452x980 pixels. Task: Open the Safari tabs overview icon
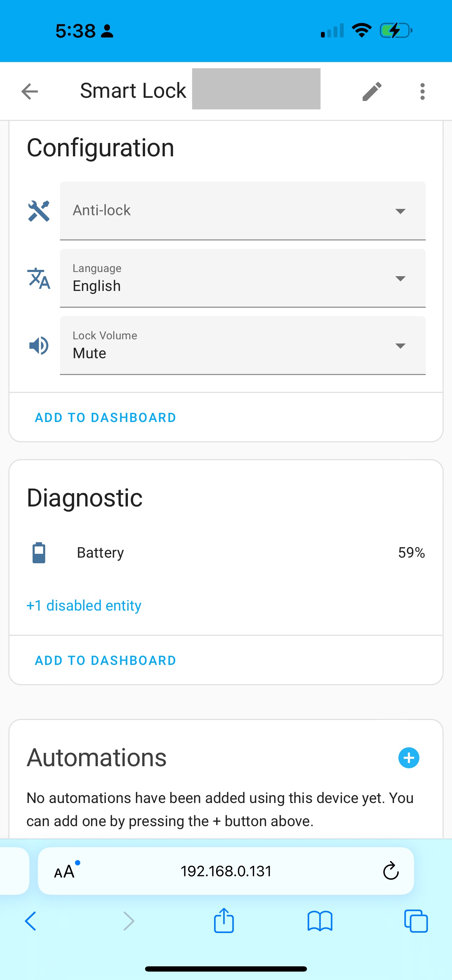point(416,921)
